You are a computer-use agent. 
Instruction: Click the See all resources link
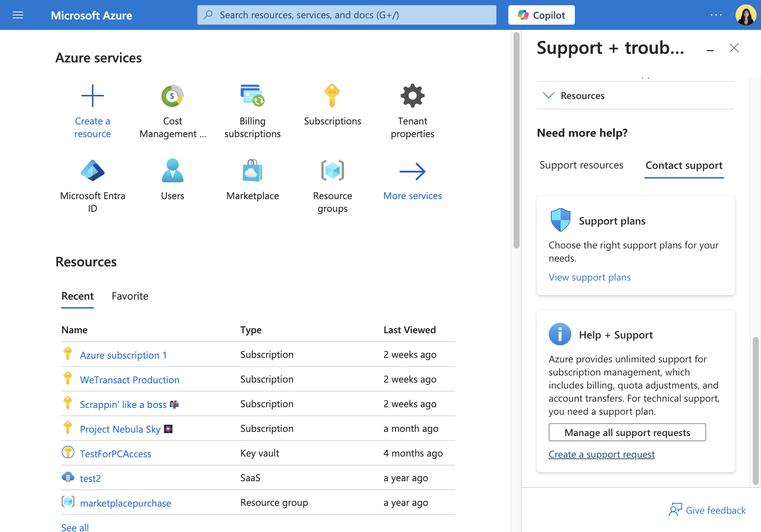pyautogui.click(x=75, y=527)
